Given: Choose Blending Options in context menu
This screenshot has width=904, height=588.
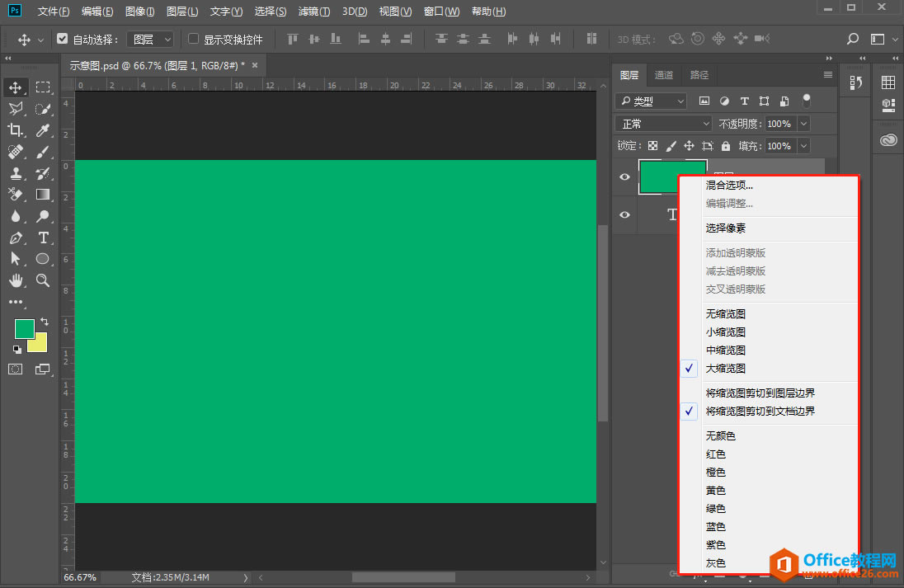Looking at the screenshot, I should click(x=770, y=185).
